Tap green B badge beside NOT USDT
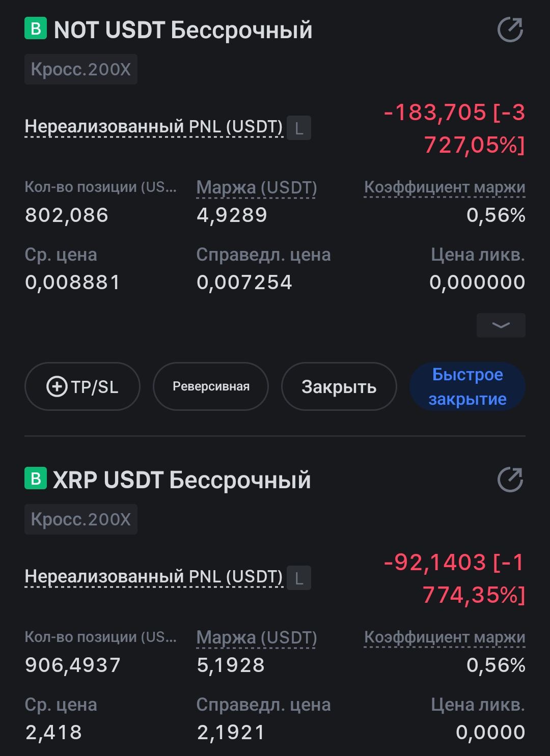Viewport: 550px width, 756px height. 36,29
